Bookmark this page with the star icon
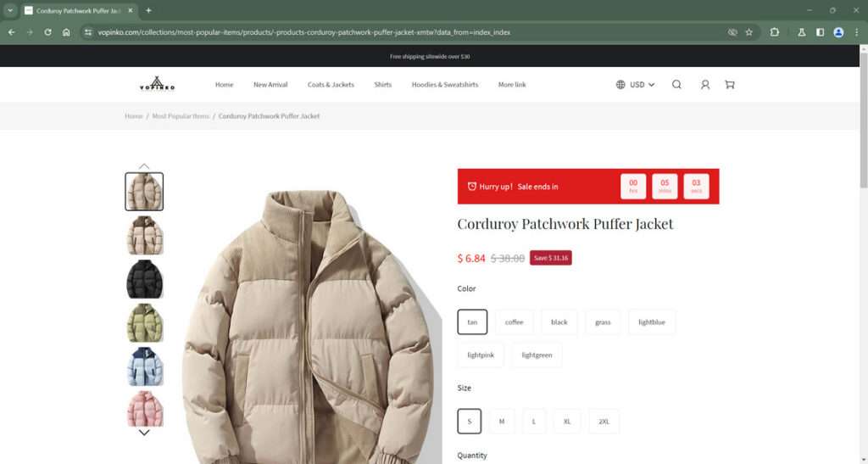Screen dimensions: 868x464 (749, 32)
